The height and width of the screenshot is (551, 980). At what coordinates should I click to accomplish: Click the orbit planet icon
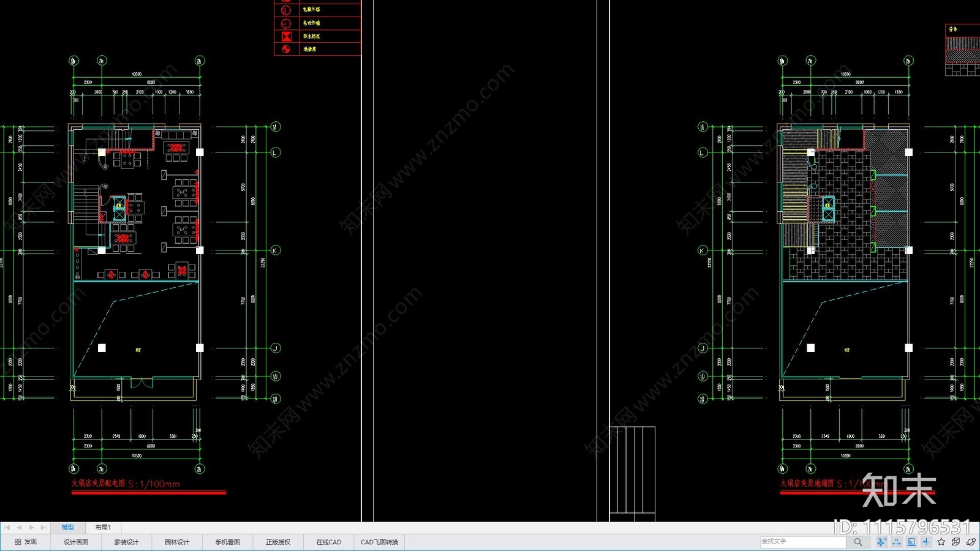(x=971, y=542)
